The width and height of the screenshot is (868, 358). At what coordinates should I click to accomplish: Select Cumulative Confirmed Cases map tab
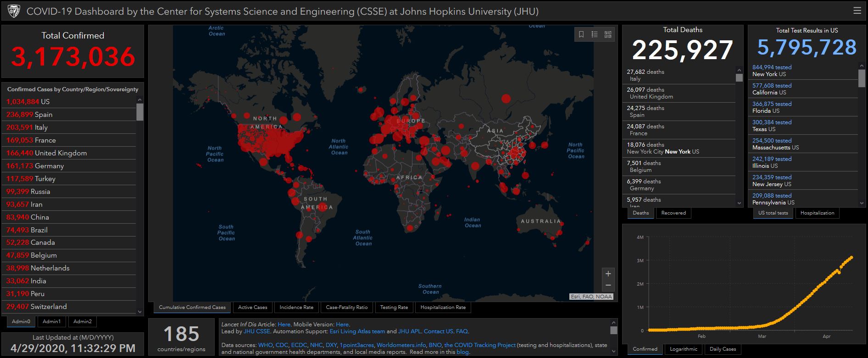pos(192,307)
